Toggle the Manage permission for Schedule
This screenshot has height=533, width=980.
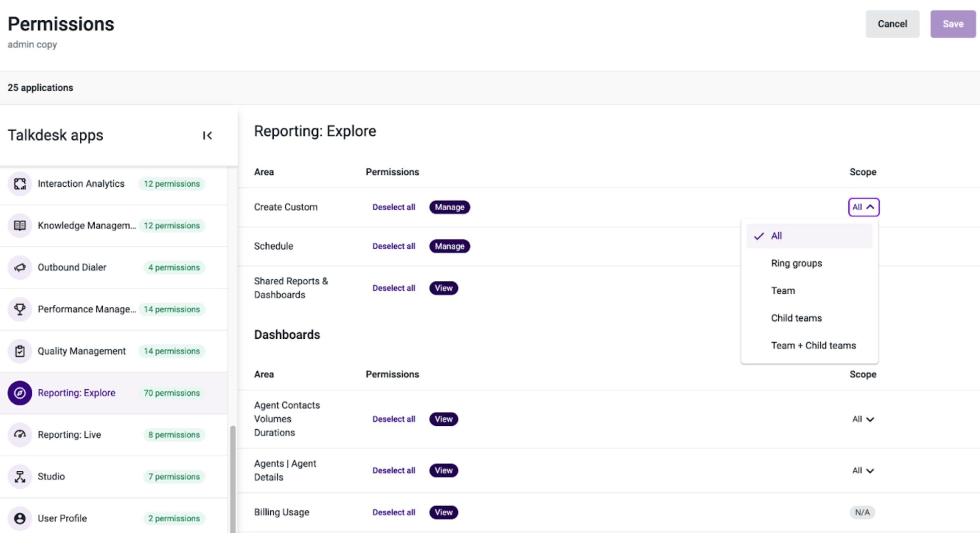(x=449, y=246)
